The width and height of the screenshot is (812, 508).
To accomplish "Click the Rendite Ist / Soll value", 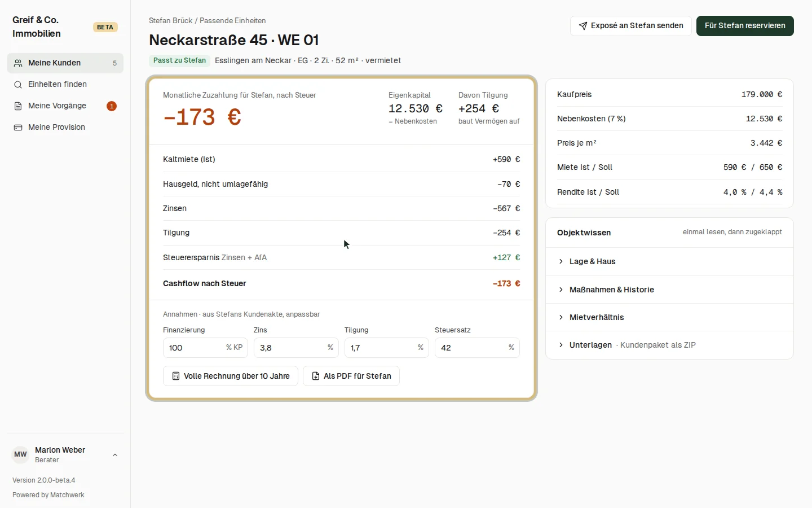I will (x=753, y=192).
